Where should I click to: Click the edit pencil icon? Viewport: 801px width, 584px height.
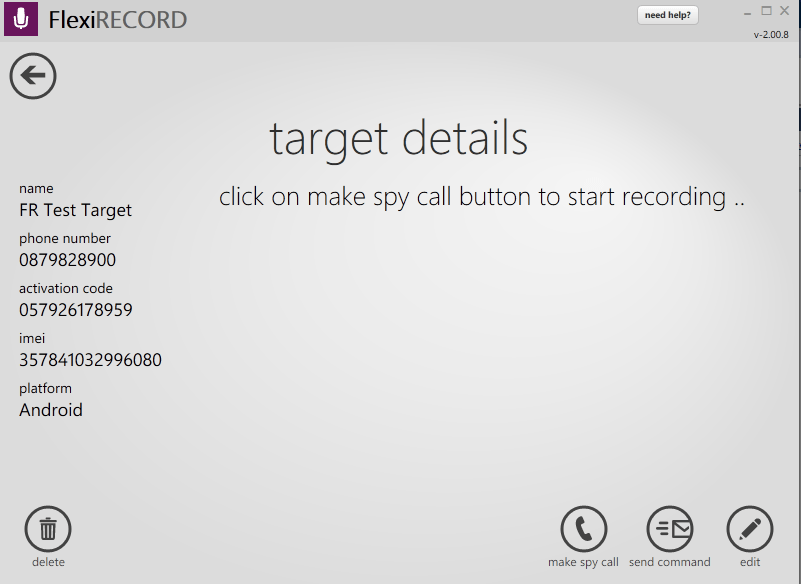750,529
